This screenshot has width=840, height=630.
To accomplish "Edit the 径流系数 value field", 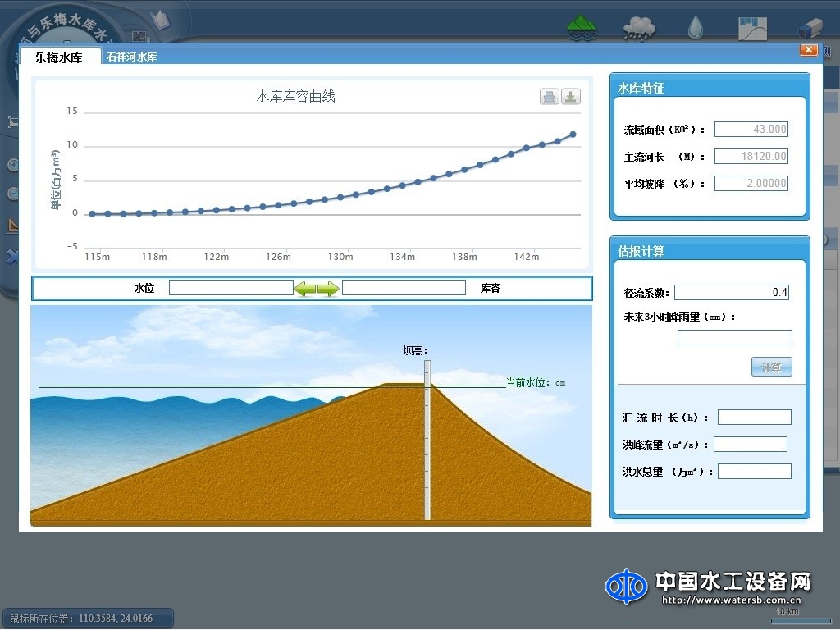I will (x=731, y=291).
